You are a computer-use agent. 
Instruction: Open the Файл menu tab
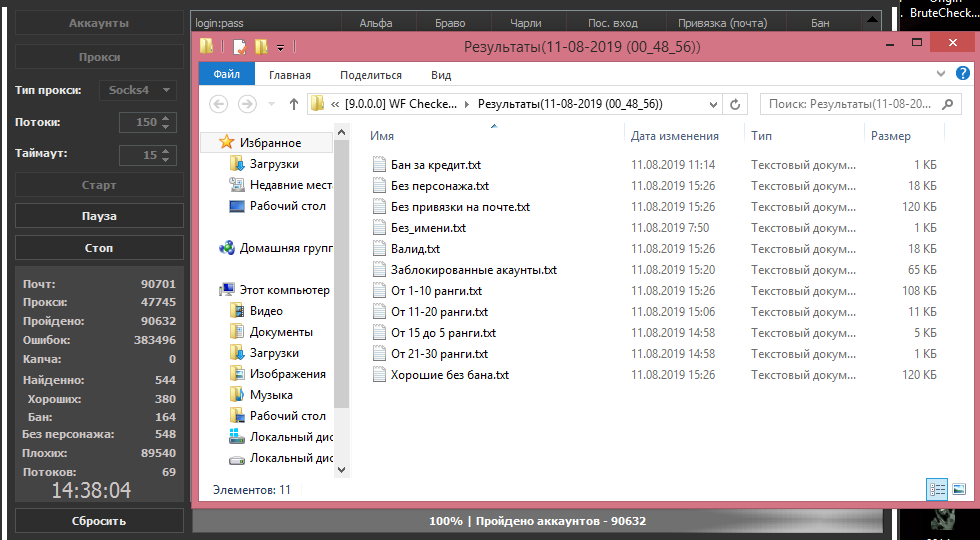(x=226, y=75)
